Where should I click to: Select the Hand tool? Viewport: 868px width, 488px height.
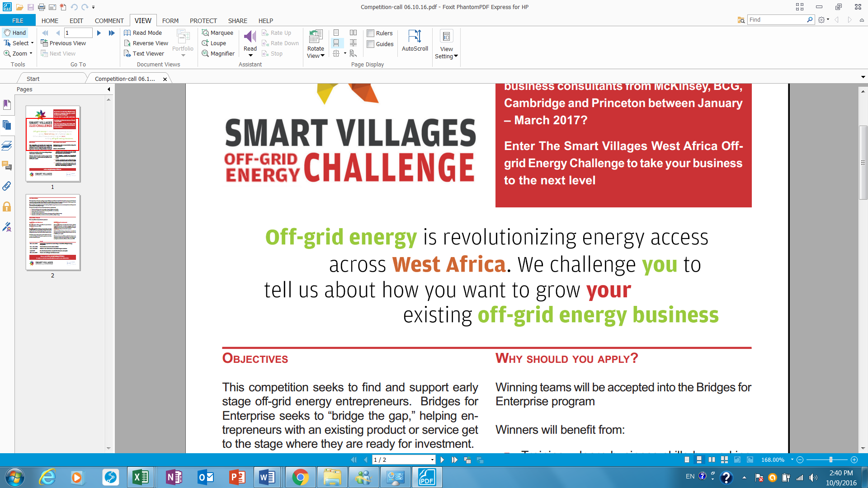click(x=15, y=33)
